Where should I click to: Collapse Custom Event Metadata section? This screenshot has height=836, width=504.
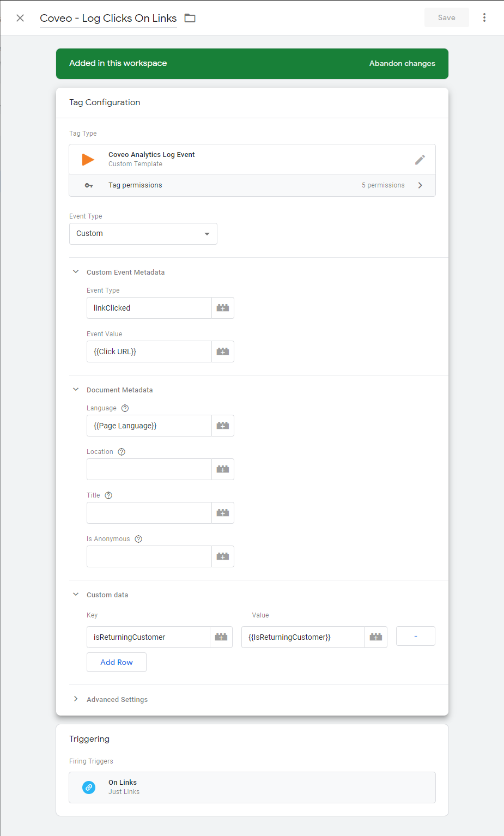(76, 272)
